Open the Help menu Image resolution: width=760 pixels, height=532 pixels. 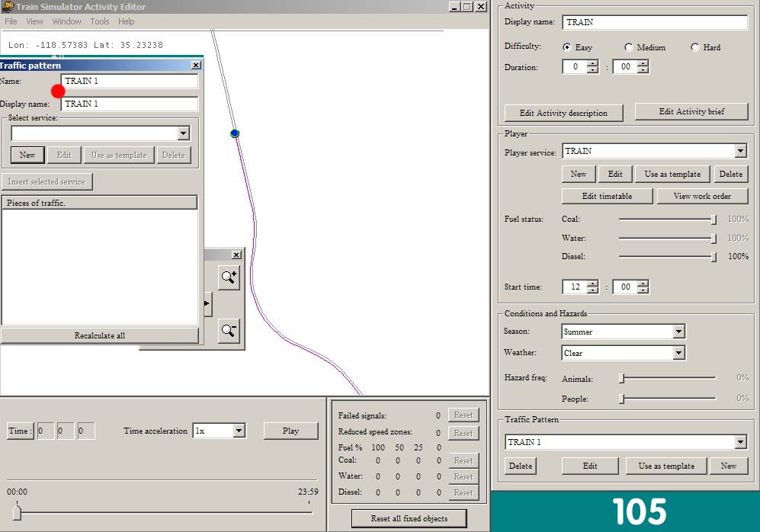tap(126, 21)
